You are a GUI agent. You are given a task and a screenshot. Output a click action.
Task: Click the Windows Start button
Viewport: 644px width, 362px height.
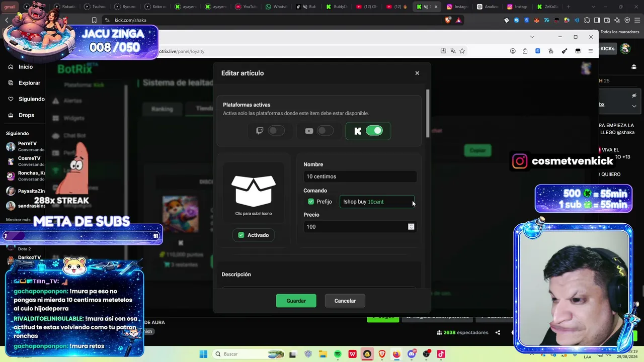(x=203, y=354)
